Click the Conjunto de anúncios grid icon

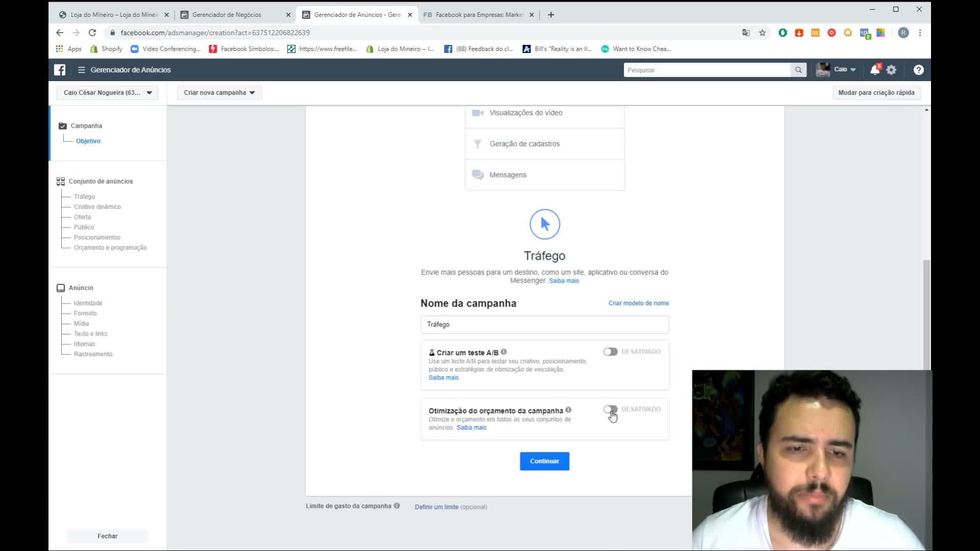61,181
